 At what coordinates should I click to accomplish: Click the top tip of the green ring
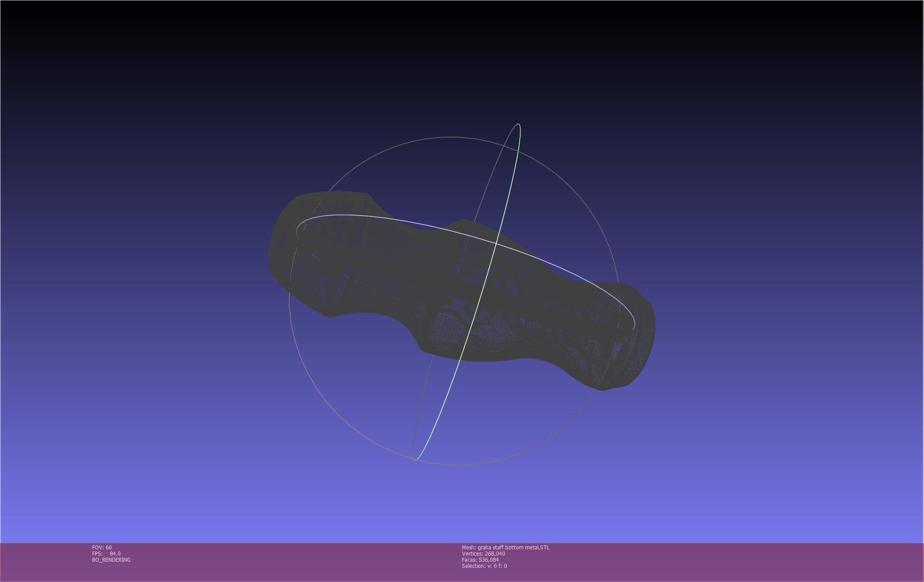click(518, 125)
